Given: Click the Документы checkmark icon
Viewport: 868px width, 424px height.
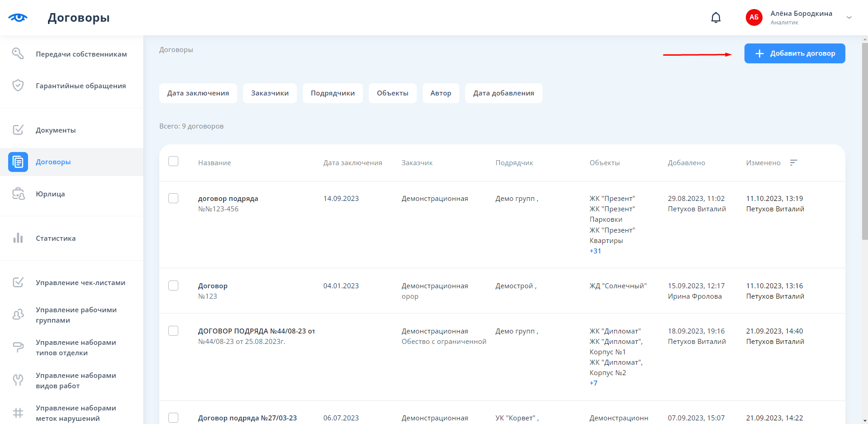Looking at the screenshot, I should click(x=18, y=130).
